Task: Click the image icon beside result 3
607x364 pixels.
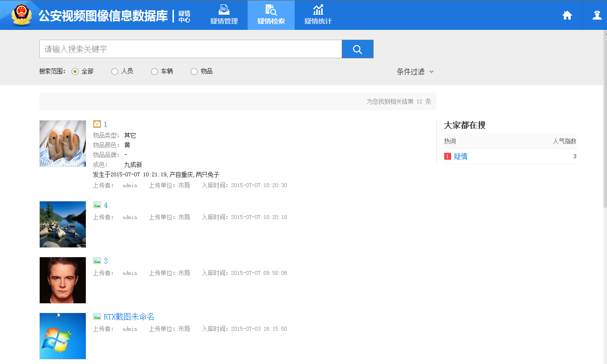Action: coord(97,261)
